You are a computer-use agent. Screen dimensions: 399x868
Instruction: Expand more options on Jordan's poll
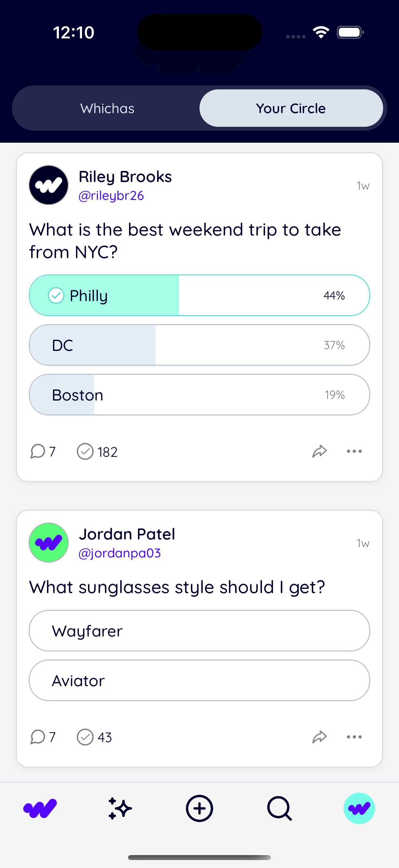point(354,737)
